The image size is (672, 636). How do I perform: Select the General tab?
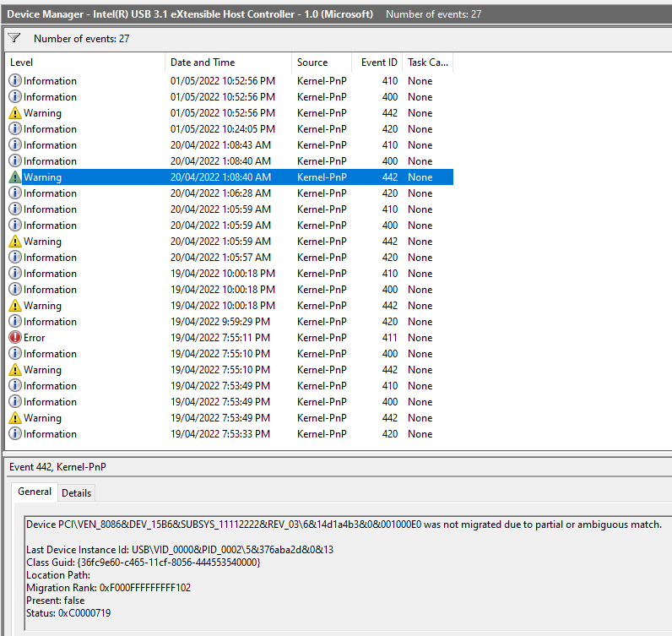35,492
